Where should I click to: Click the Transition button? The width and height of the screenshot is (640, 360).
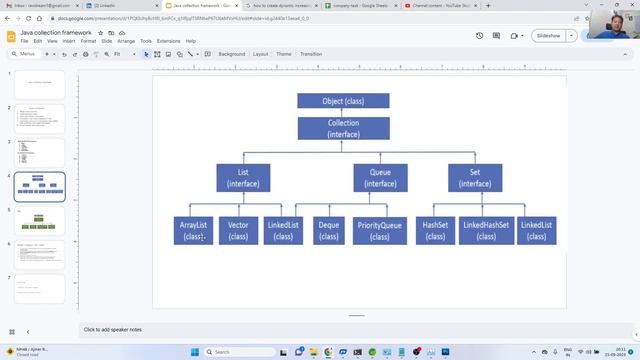pyautogui.click(x=311, y=54)
